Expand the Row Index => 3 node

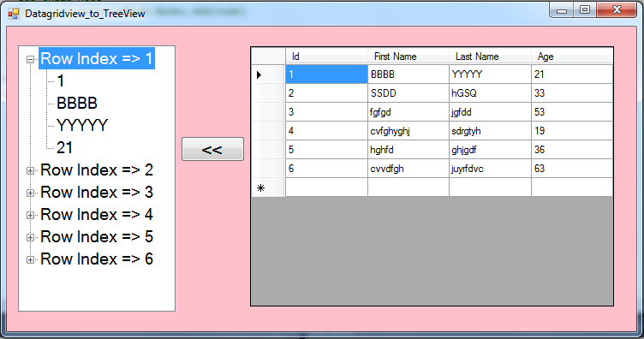tap(30, 193)
